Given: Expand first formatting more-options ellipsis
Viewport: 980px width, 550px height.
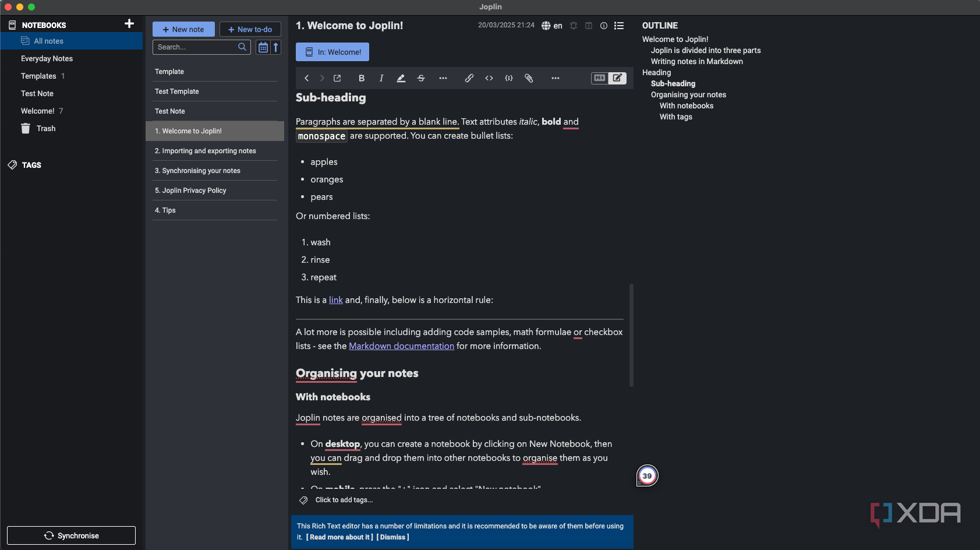Looking at the screenshot, I should tap(443, 78).
